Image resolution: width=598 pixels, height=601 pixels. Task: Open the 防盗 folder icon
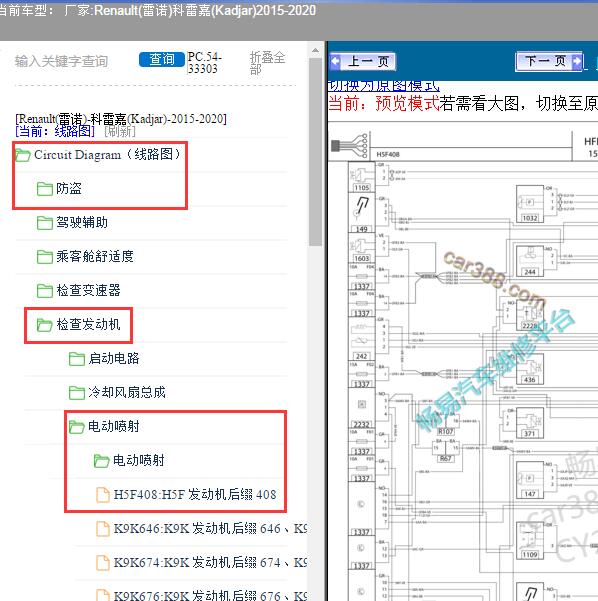click(x=45, y=189)
